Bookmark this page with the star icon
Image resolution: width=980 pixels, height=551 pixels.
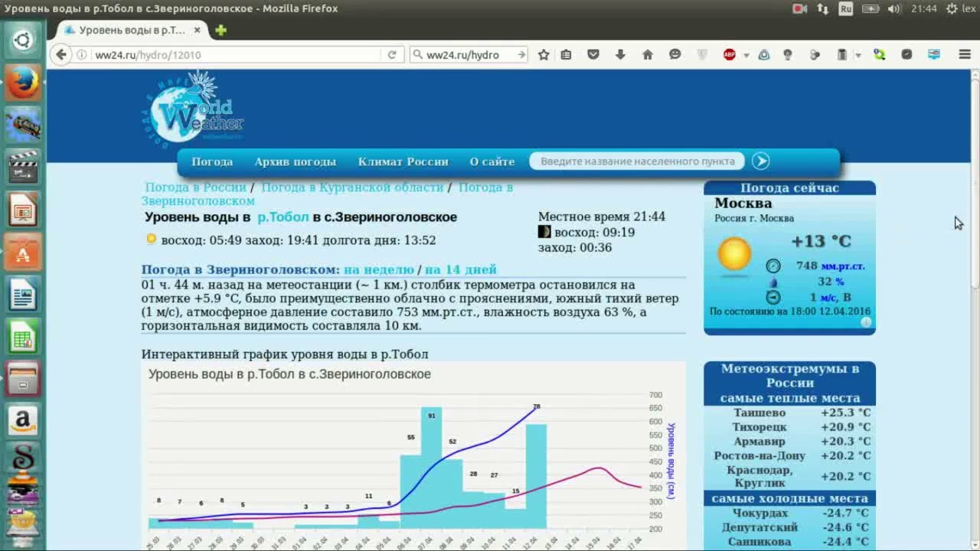coord(544,55)
